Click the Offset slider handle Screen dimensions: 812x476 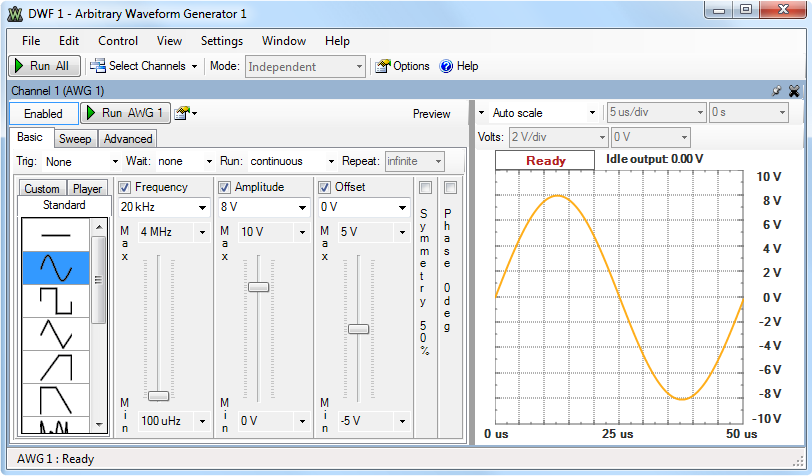[x=358, y=329]
